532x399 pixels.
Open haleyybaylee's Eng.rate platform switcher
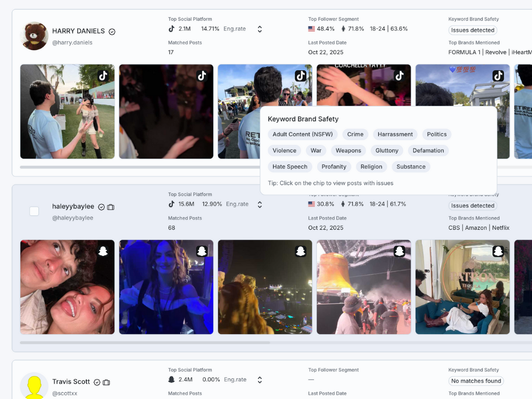[260, 204]
